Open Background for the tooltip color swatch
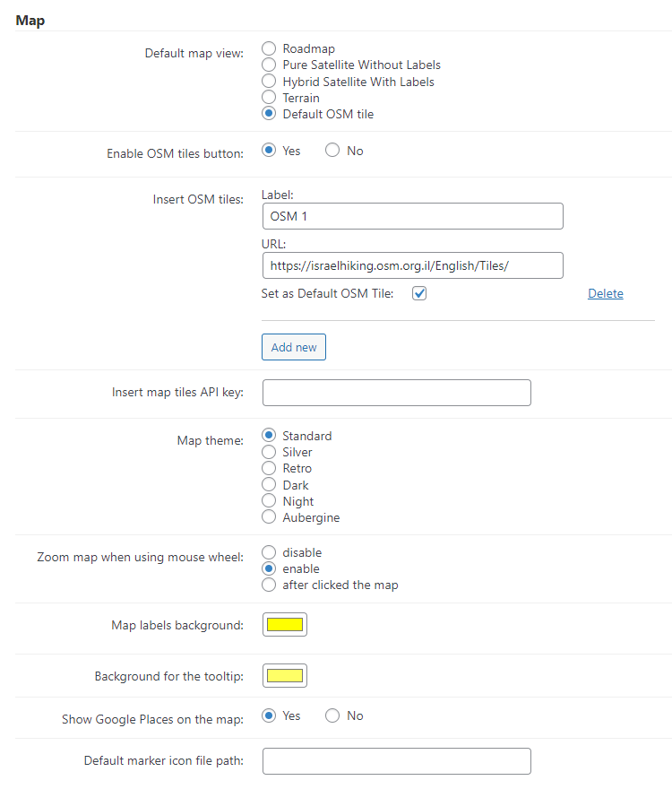This screenshot has height=789, width=672. tap(285, 676)
